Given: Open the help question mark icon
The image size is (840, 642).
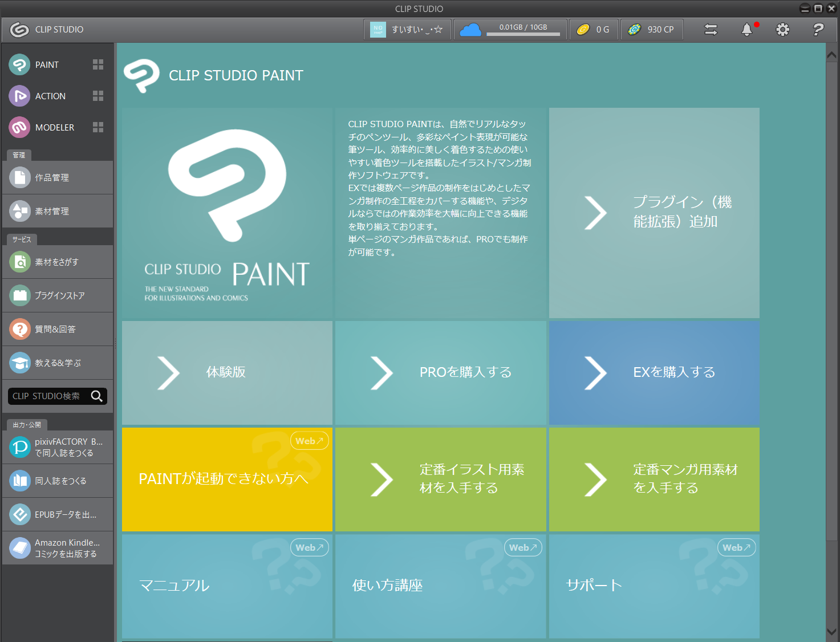Looking at the screenshot, I should pos(818,30).
